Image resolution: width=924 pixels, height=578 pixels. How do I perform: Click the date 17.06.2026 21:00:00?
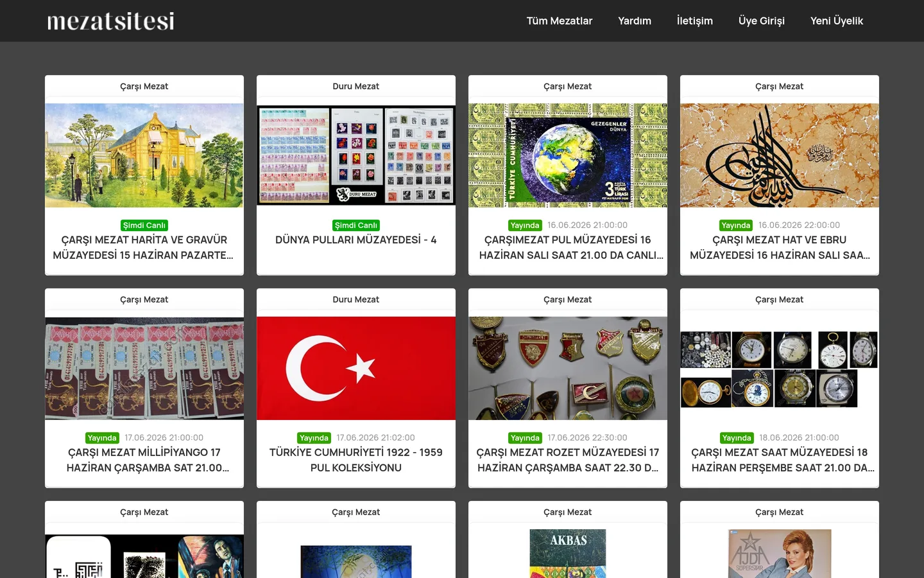(164, 438)
